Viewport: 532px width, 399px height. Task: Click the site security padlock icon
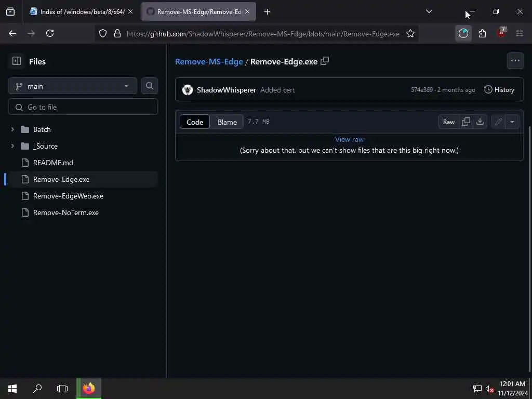coord(117,33)
